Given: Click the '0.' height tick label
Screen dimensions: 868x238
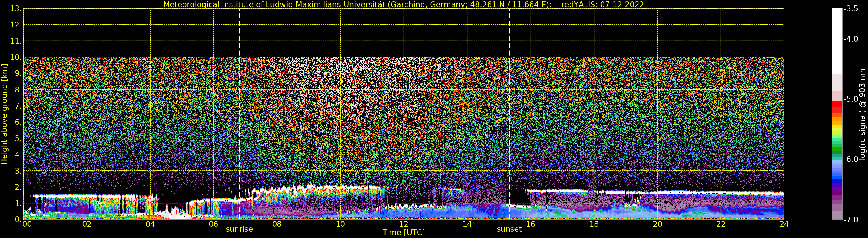Looking at the screenshot, I should (18, 220).
